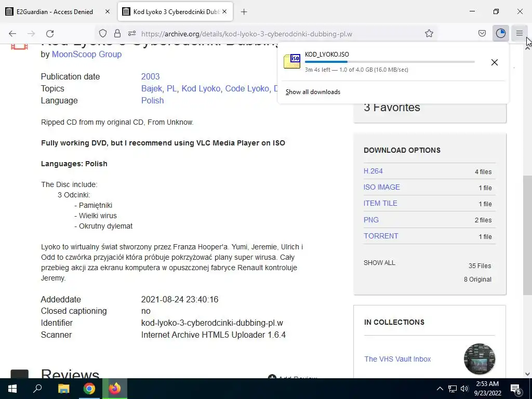Viewport: 532px width, 399px height.
Task: Reload the current page
Action: pos(50,34)
